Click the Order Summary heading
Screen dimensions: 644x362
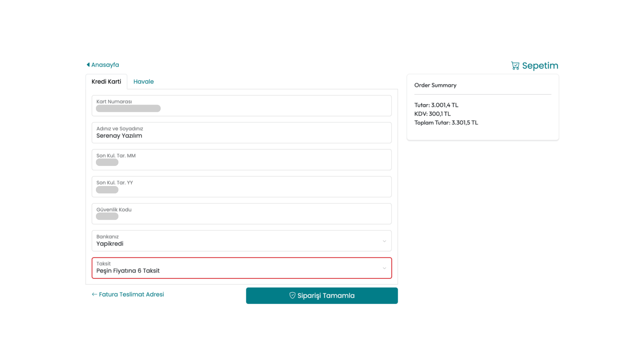pos(435,85)
